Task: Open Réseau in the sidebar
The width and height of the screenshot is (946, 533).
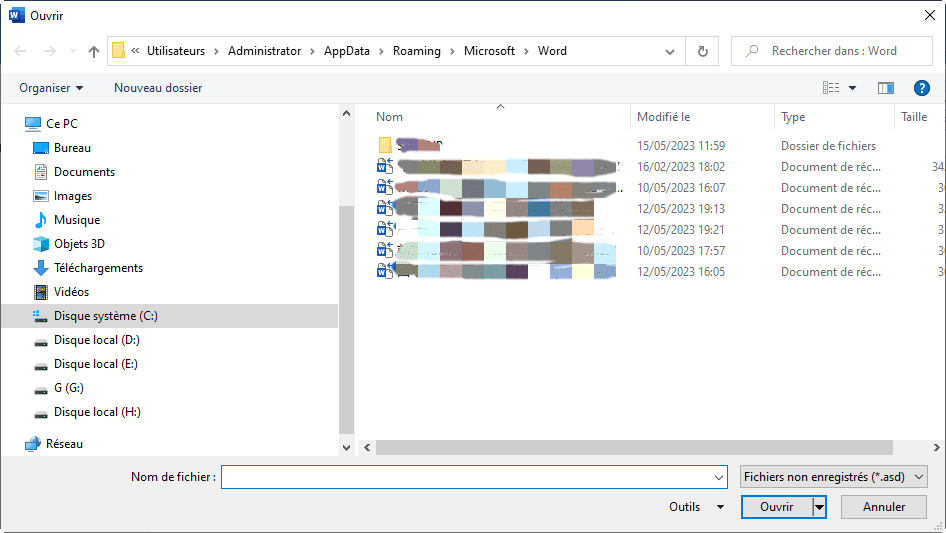Action: tap(64, 444)
